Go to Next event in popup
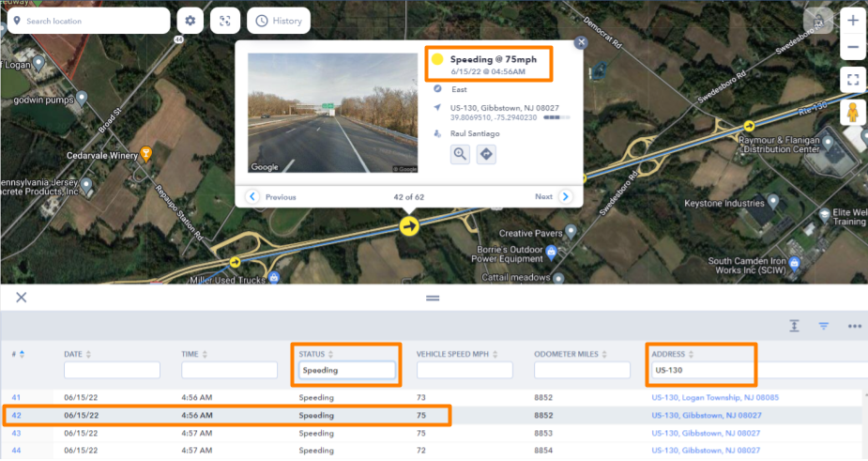The image size is (868, 461). pos(553,197)
